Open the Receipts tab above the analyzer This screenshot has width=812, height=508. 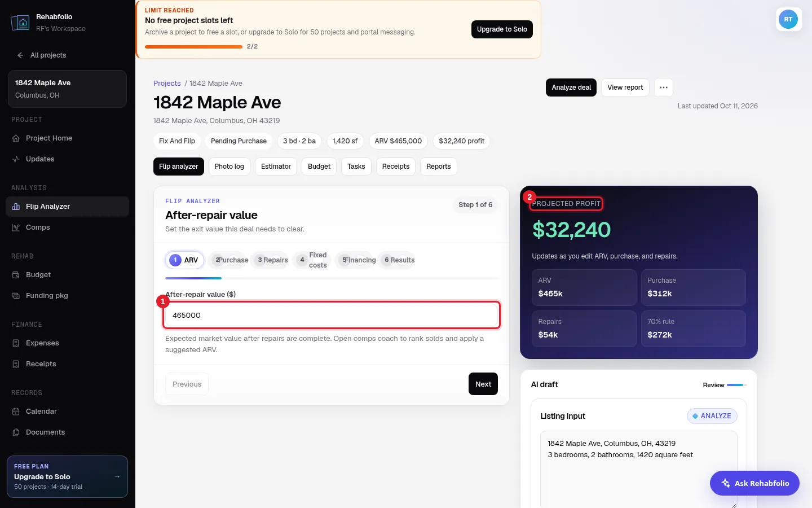[x=396, y=167]
